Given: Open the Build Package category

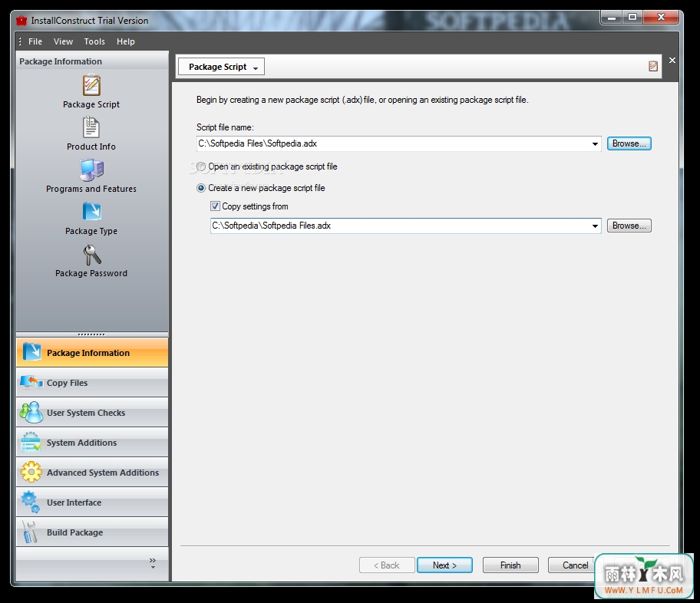Looking at the screenshot, I should click(x=92, y=532).
